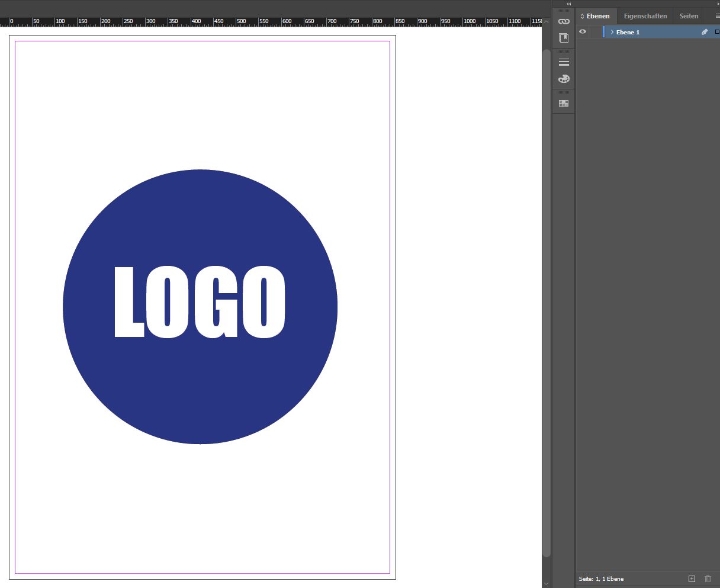Click the pen icon on Ebene 1
720x588 pixels.
point(704,32)
